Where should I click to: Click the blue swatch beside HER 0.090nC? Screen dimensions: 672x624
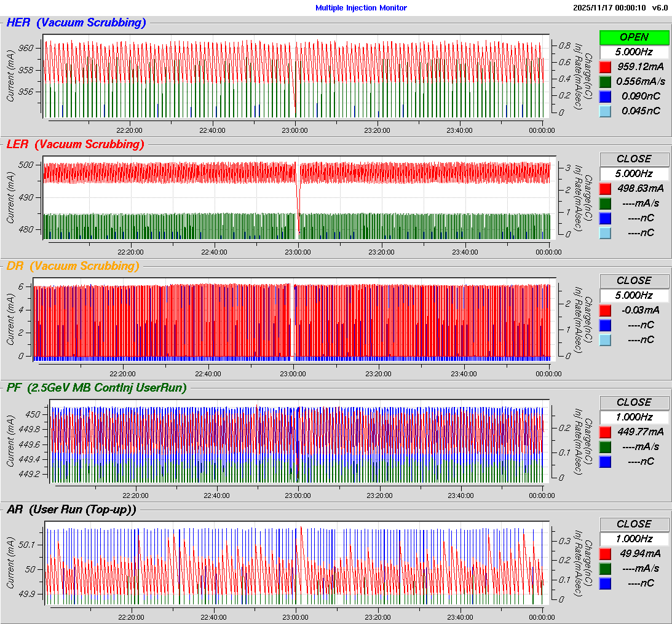(x=606, y=97)
